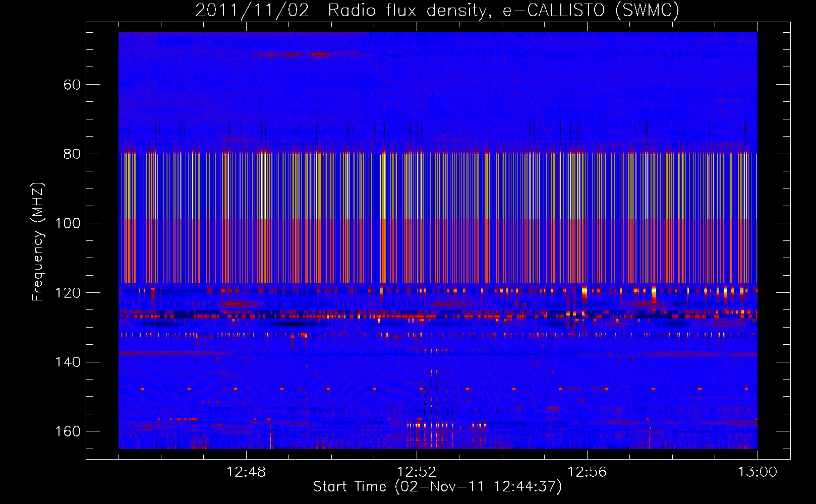The height and width of the screenshot is (504, 816).
Task: Select the 140 frequency tick label
Action: click(x=68, y=362)
